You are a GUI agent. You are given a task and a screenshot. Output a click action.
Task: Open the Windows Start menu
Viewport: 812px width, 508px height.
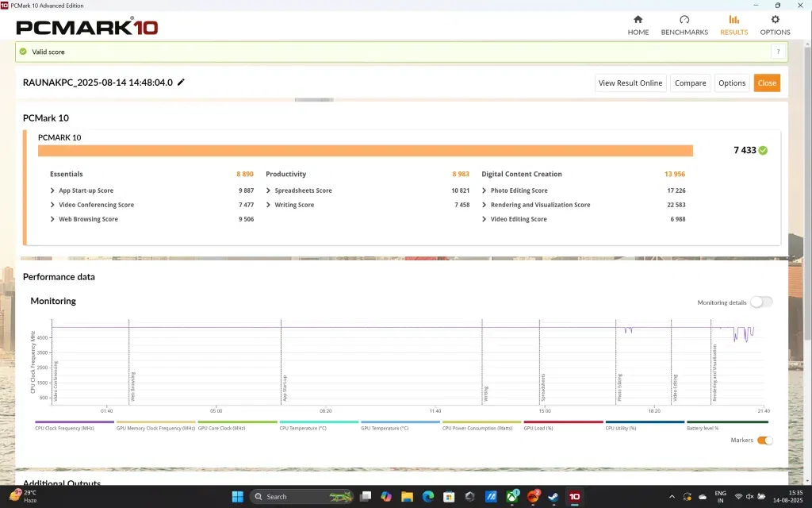click(237, 497)
